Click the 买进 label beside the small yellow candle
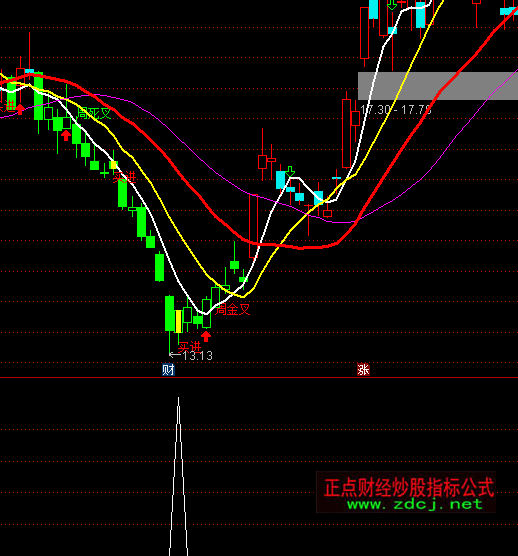 [124, 177]
